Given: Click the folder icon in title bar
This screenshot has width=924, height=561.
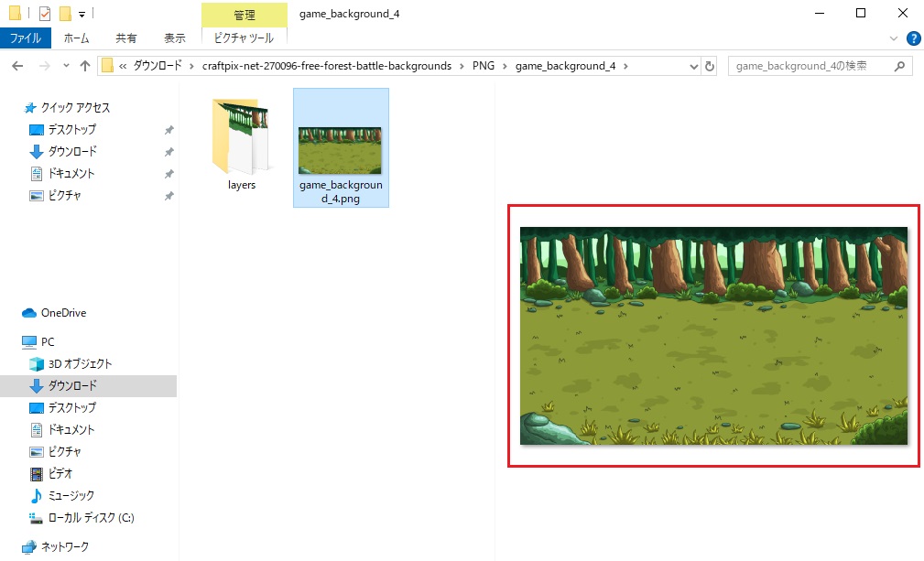Looking at the screenshot, I should [16, 13].
